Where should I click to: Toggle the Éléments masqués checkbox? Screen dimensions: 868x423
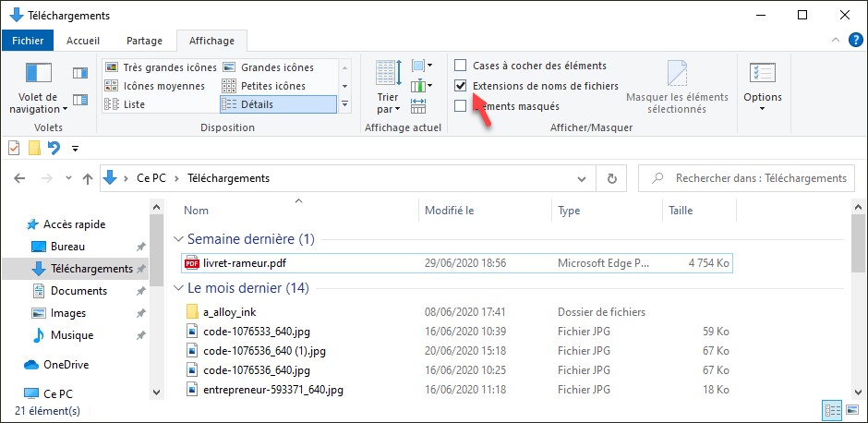coord(461,106)
